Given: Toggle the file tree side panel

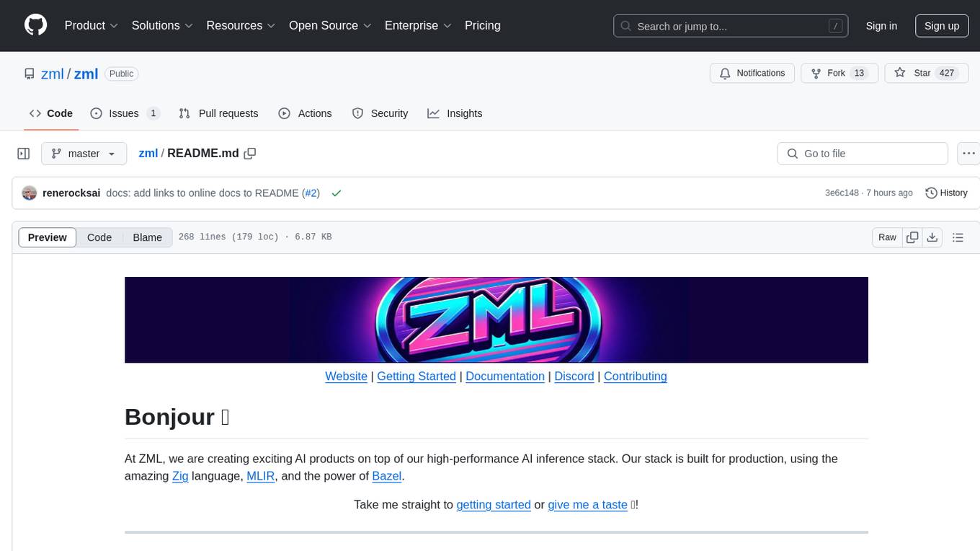Looking at the screenshot, I should click(24, 154).
